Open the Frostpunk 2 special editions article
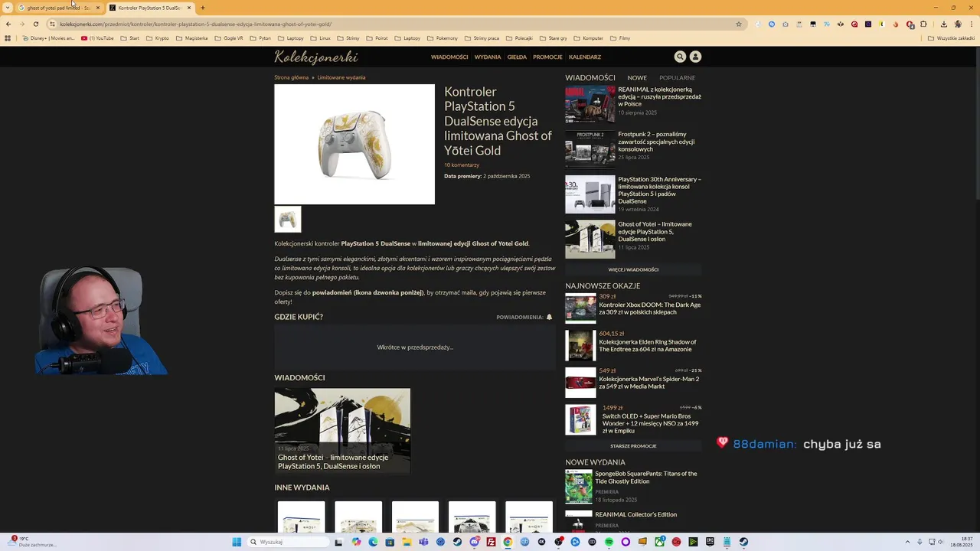Viewport: 980px width, 551px height. [656, 142]
